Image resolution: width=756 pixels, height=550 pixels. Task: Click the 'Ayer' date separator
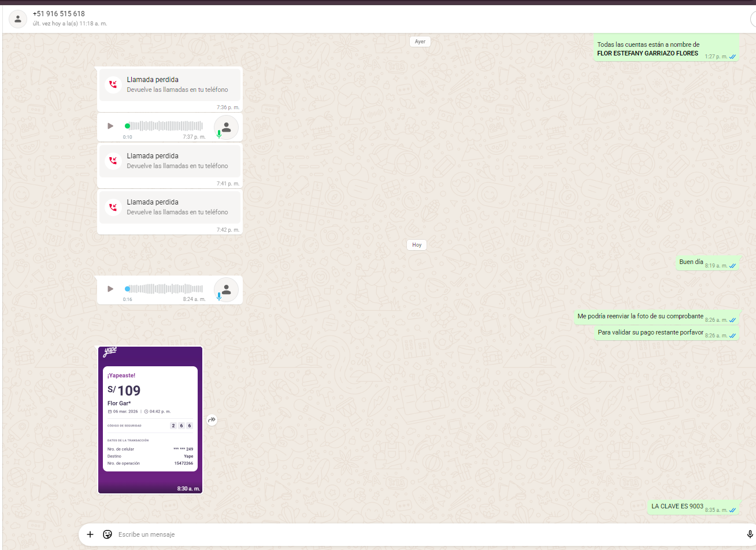(x=420, y=42)
